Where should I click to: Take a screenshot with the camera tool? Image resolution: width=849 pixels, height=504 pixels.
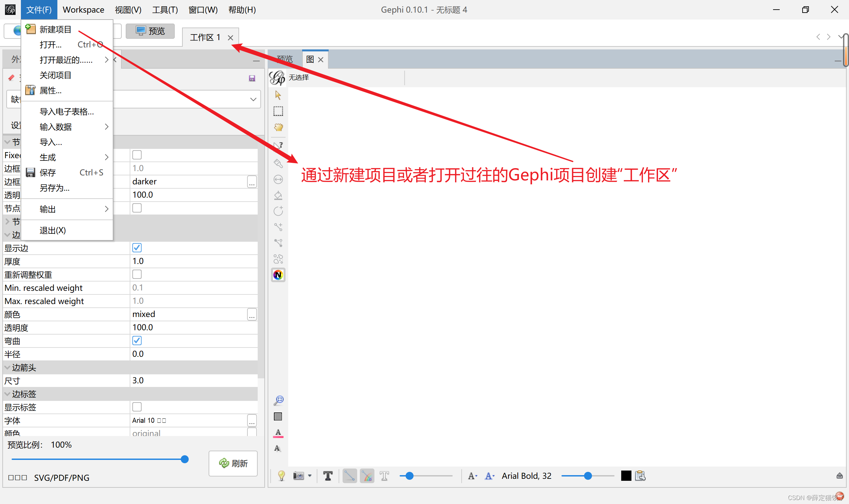[x=298, y=476]
